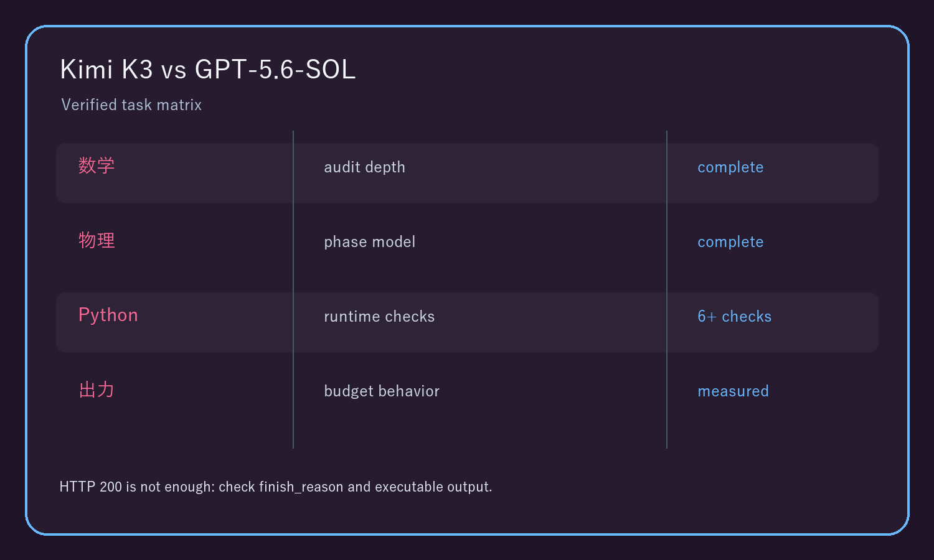
Task: Select the budget behavior cell
Action: pyautogui.click(x=382, y=391)
